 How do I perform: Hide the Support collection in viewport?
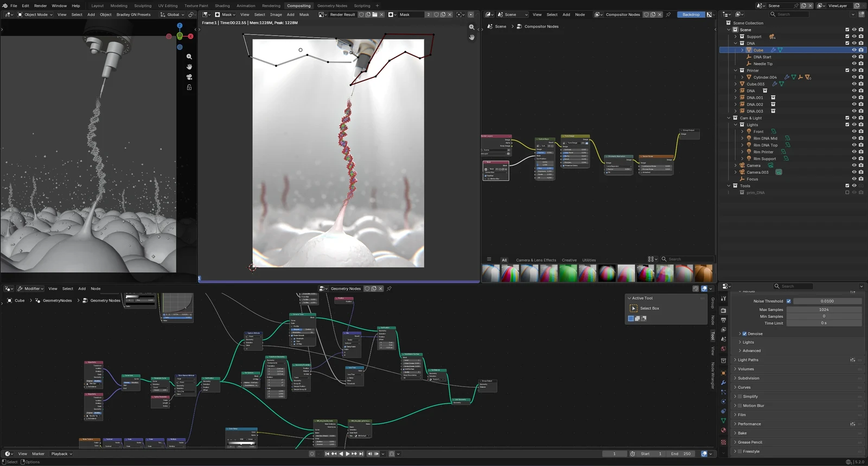[x=854, y=36]
